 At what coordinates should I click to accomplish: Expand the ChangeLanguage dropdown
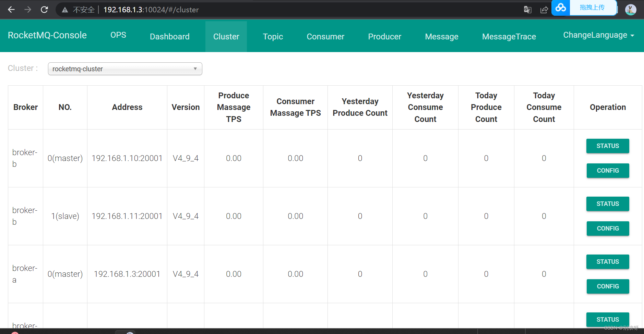(598, 35)
